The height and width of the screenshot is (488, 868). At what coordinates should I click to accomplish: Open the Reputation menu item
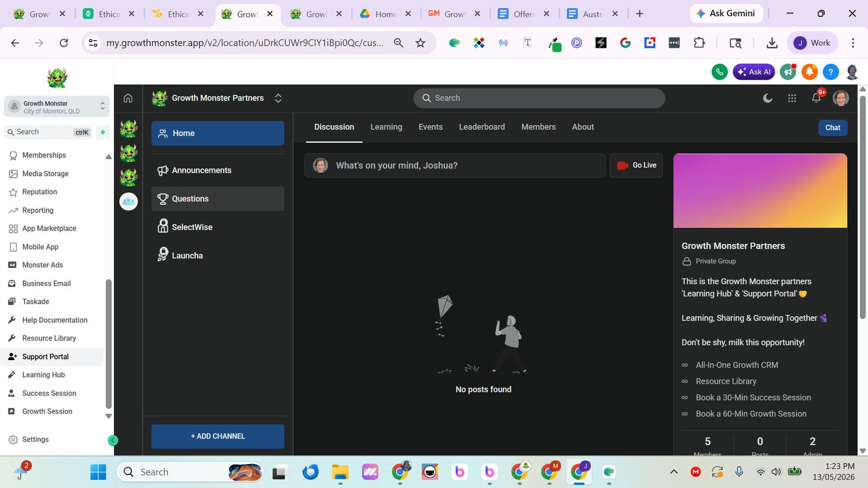point(40,192)
